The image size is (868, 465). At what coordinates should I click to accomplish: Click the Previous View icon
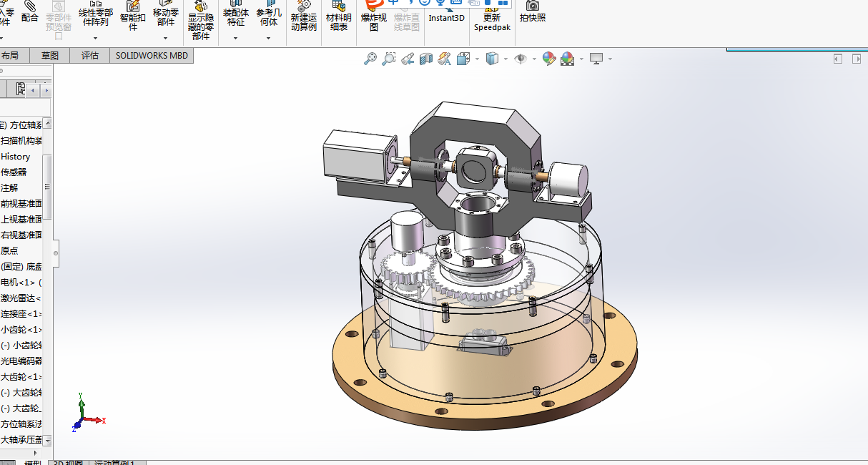(x=408, y=59)
